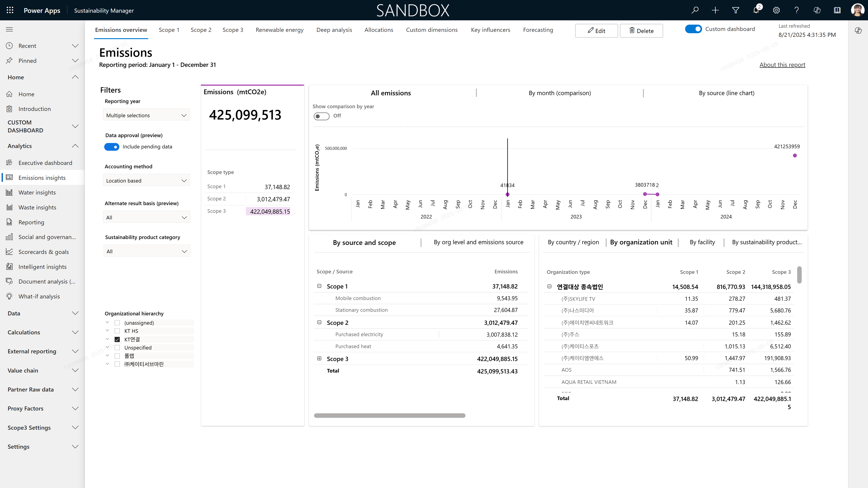
Task: Open the notifications bell
Action: pos(756,10)
